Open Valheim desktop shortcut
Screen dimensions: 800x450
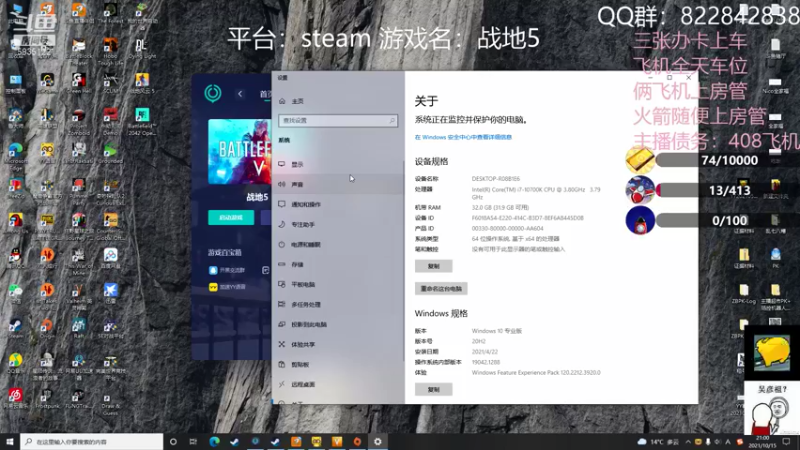click(x=79, y=296)
